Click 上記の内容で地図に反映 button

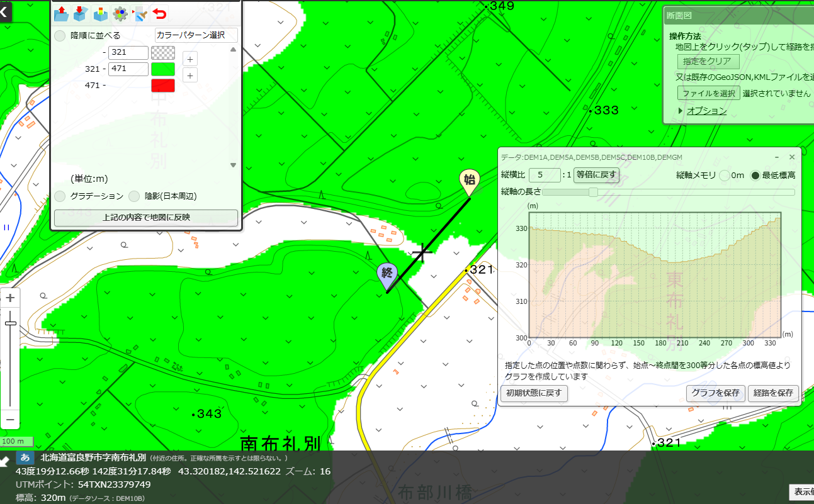coord(146,218)
